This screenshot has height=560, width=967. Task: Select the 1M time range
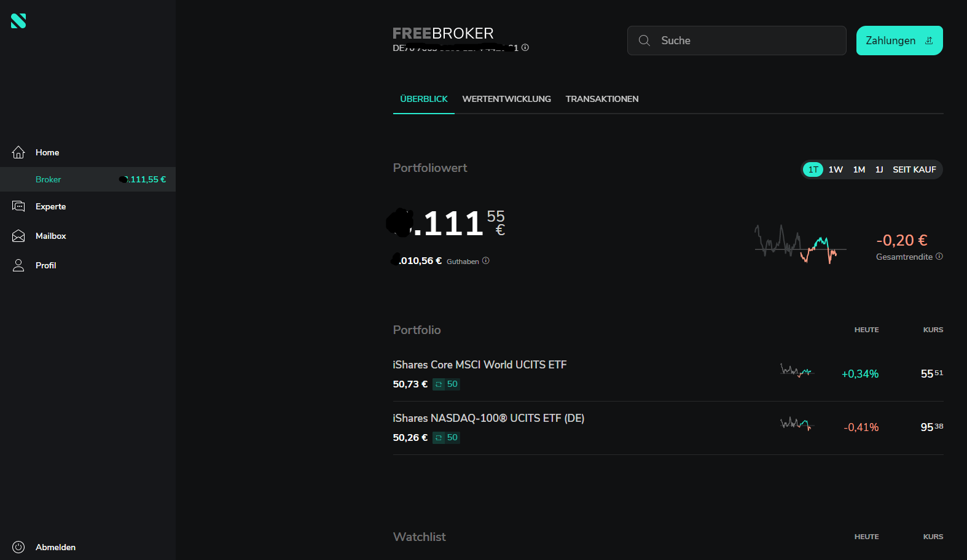coord(859,169)
